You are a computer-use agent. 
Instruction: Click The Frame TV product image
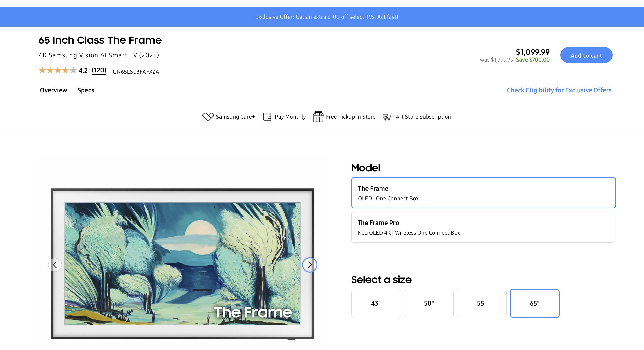(182, 263)
